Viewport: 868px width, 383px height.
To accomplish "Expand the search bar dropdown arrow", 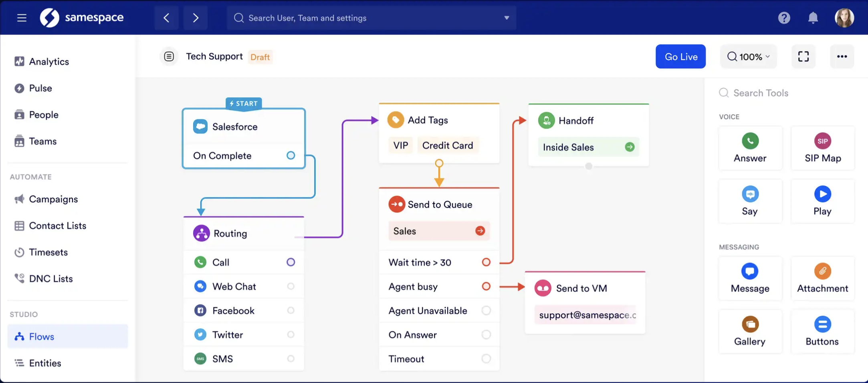I will pyautogui.click(x=507, y=18).
